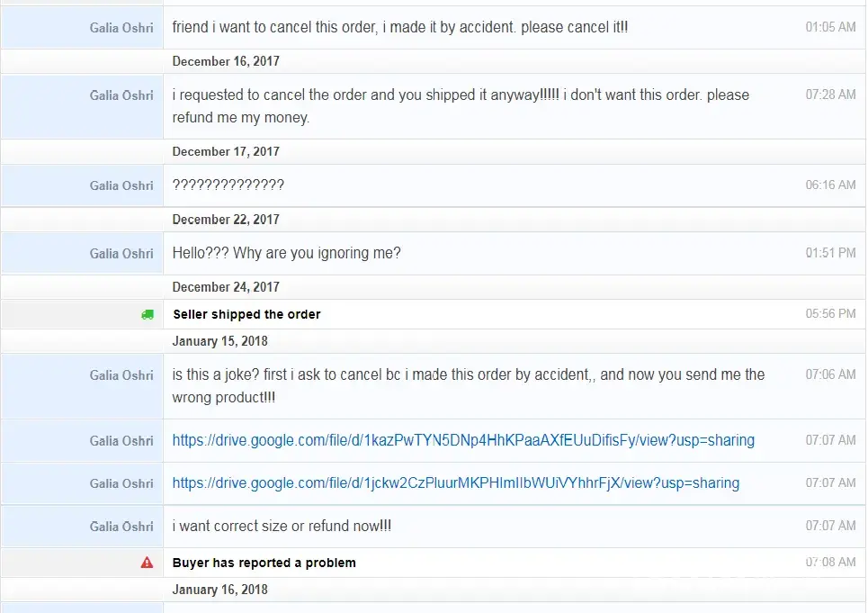Open the Google Drive link starting with 1kazPw

463,440
